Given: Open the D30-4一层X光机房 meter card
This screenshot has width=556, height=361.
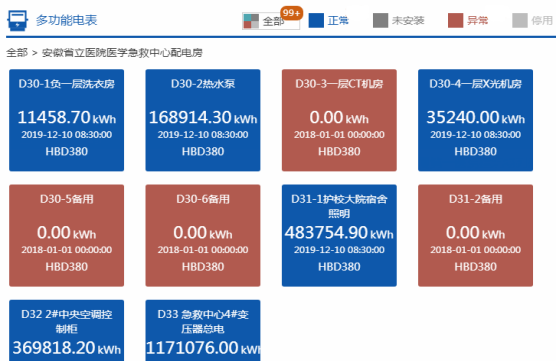Looking at the screenshot, I should click(476, 120).
